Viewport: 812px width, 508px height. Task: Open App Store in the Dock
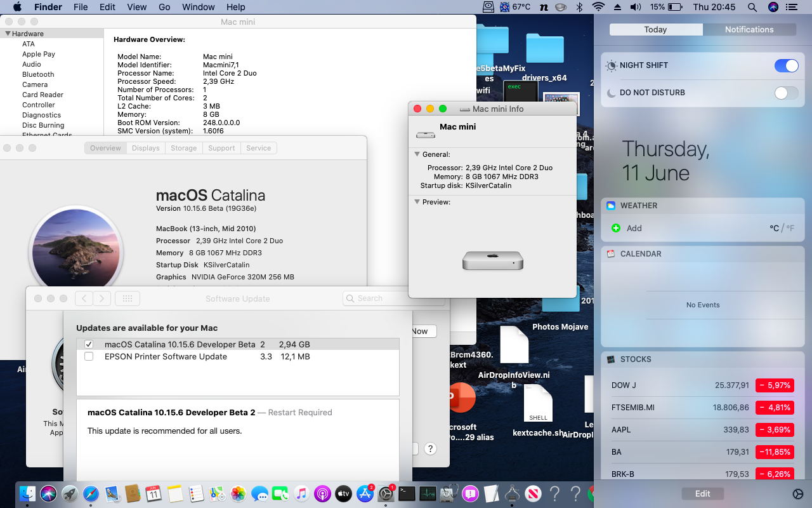coord(364,493)
